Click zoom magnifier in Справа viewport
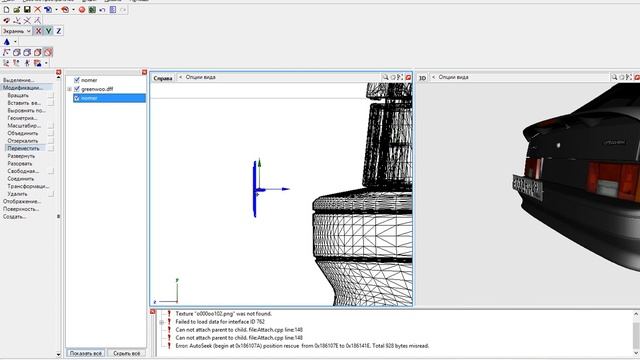Image resolution: width=640 pixels, height=360 pixels. coord(385,77)
